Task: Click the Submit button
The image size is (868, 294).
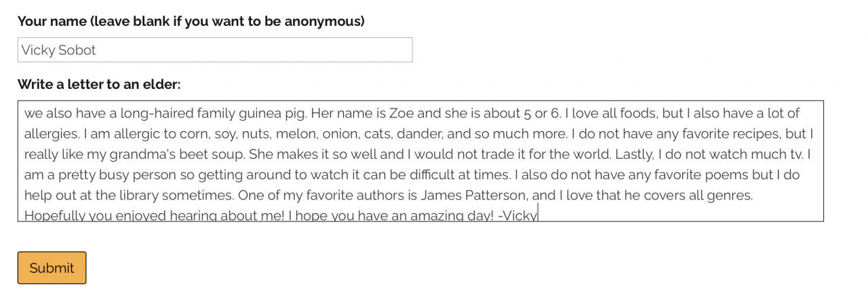Action: coord(52,268)
